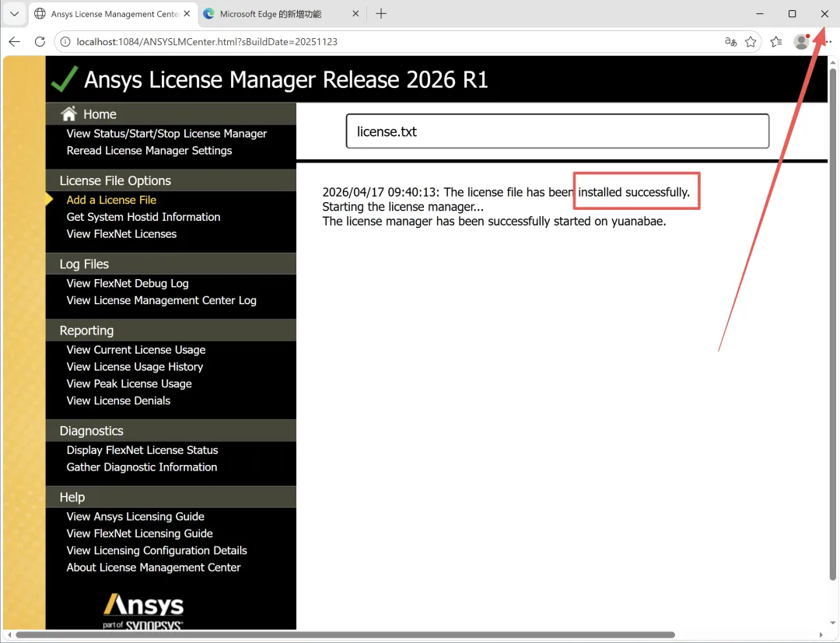Open View Current License Usage

pos(136,350)
